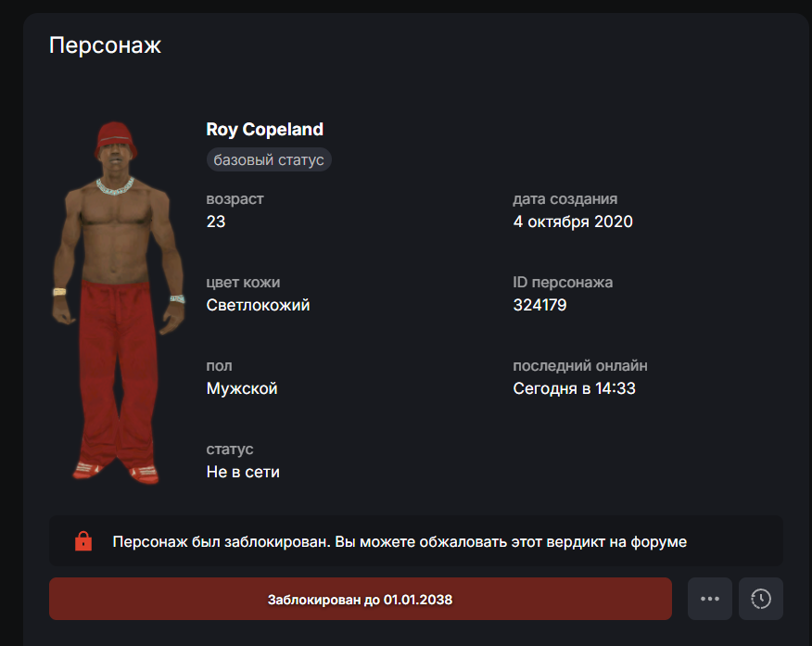Image resolution: width=812 pixels, height=646 pixels.
Task: Select the Roy Copeland character name
Action: coord(264,129)
